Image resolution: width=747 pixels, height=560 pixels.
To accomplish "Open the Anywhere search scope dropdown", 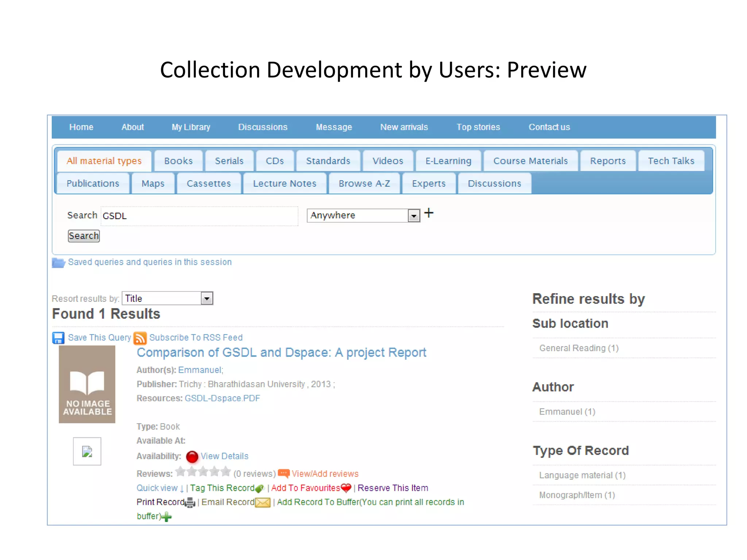I will point(363,215).
